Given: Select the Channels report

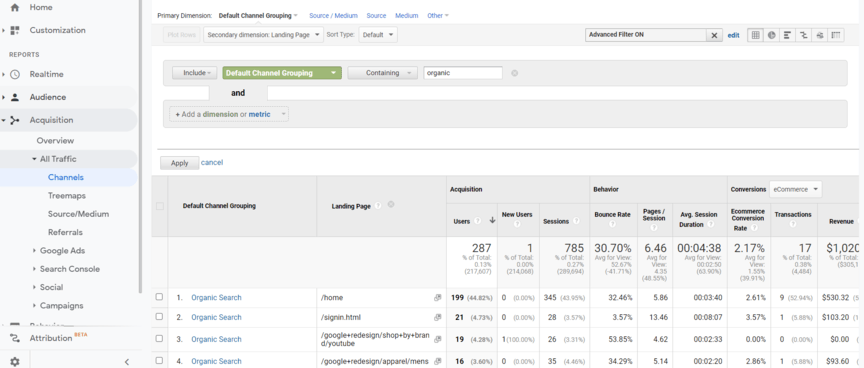Looking at the screenshot, I should [66, 177].
